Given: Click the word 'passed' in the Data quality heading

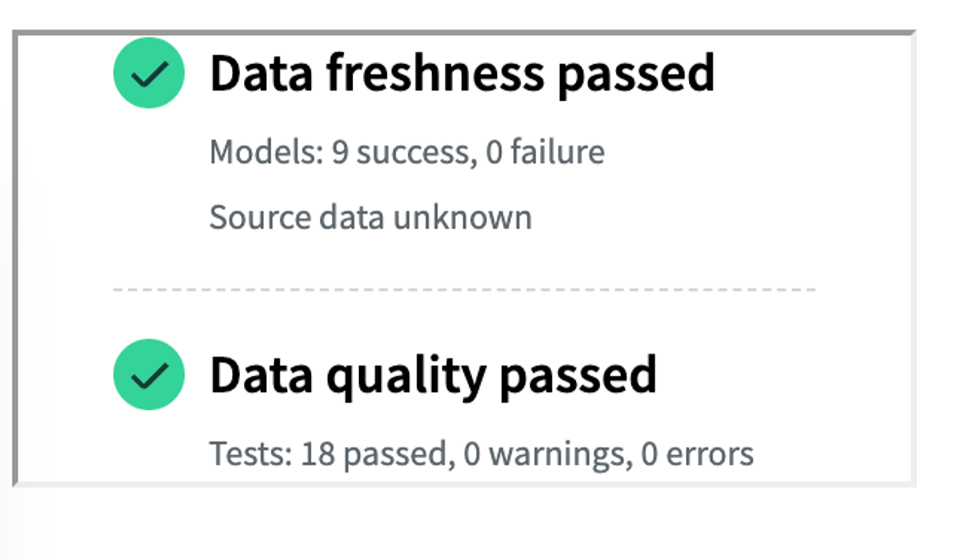Looking at the screenshot, I should pos(578,375).
